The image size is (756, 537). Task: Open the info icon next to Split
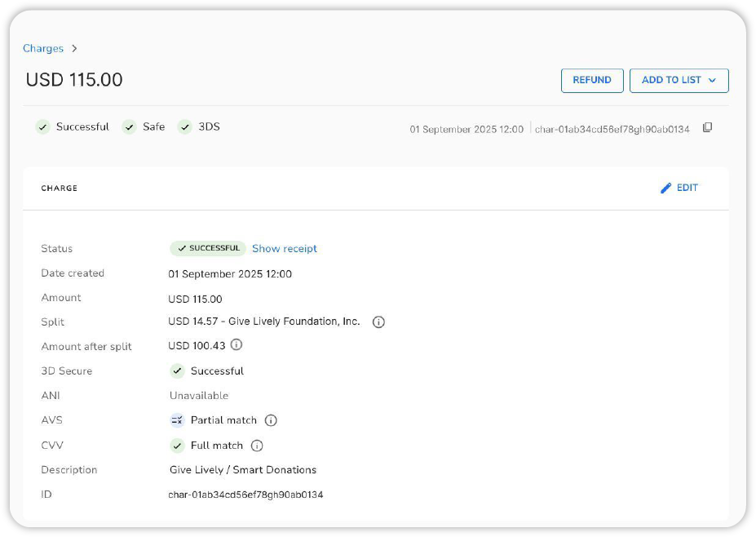(378, 322)
